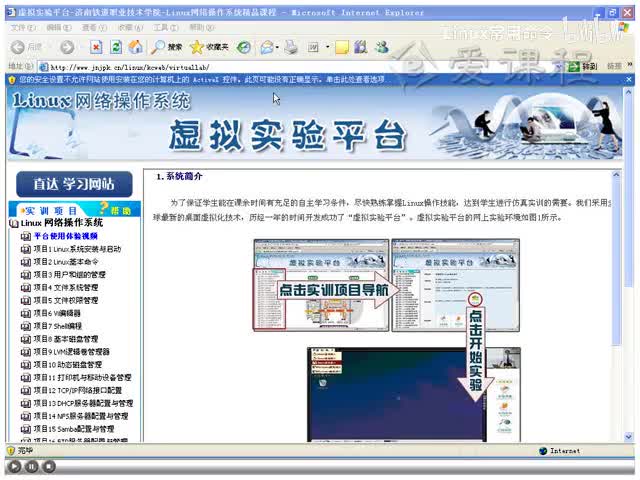Click the content frame scroll-up arrow
The height and width of the screenshot is (480, 640).
(x=616, y=175)
